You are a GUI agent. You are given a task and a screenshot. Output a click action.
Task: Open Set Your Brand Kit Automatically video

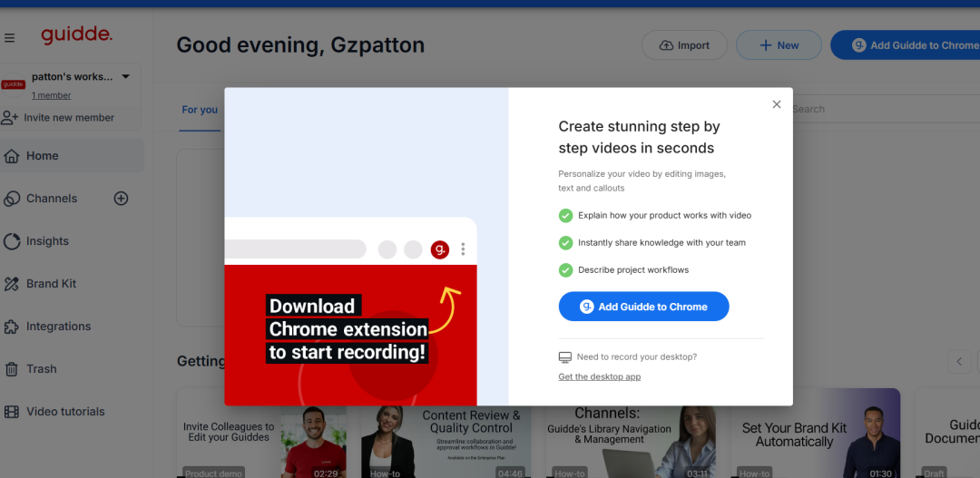coord(816,433)
